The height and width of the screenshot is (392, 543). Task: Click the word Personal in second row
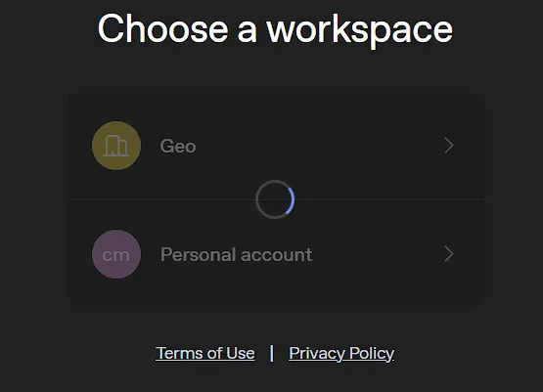[198, 254]
